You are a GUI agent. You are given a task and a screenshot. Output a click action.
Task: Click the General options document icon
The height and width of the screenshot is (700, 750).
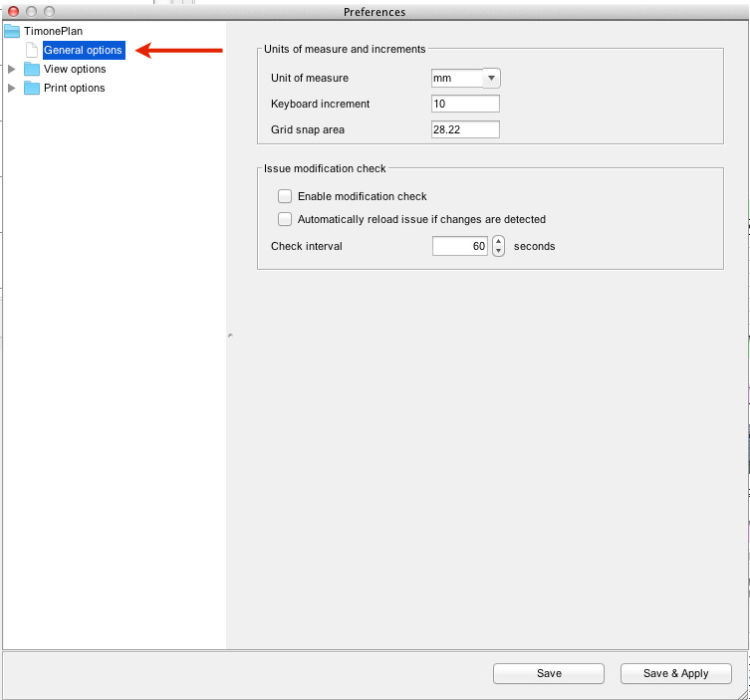click(32, 50)
